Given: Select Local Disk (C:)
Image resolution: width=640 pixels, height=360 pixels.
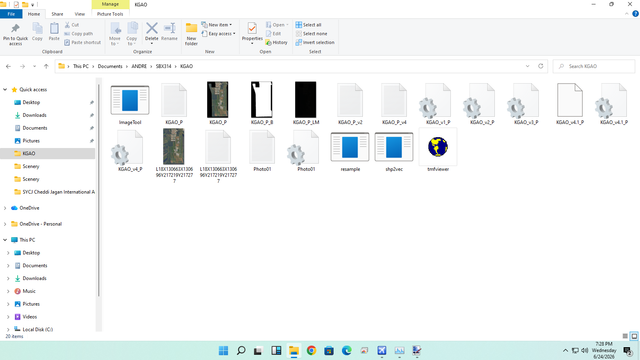Looking at the screenshot, I should click(38, 329).
